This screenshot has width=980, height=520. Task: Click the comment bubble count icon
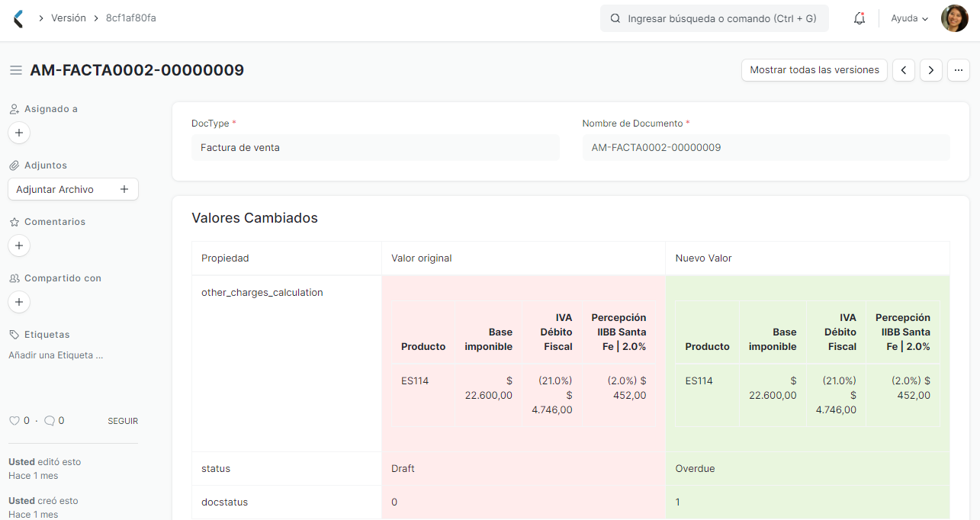[x=50, y=421]
